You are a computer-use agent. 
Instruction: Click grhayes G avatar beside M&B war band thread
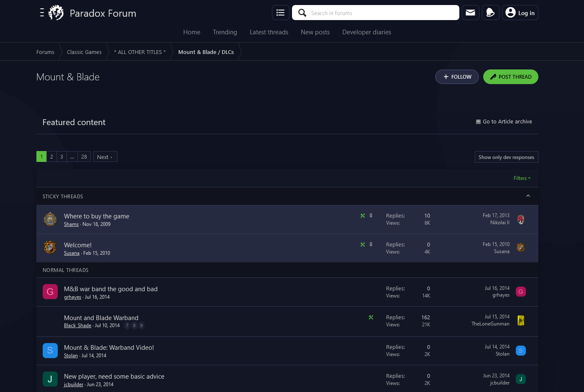50,292
